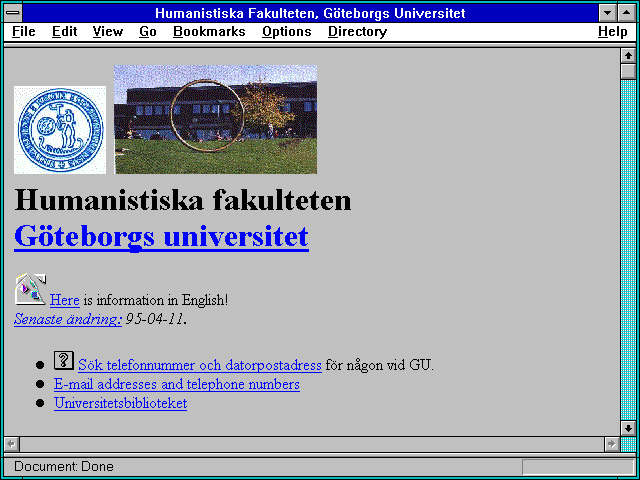Open the Edit menu
This screenshot has width=640, height=480.
(64, 32)
